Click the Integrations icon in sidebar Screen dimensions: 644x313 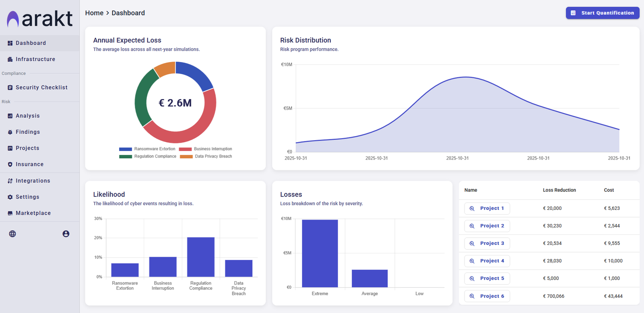pyautogui.click(x=10, y=181)
